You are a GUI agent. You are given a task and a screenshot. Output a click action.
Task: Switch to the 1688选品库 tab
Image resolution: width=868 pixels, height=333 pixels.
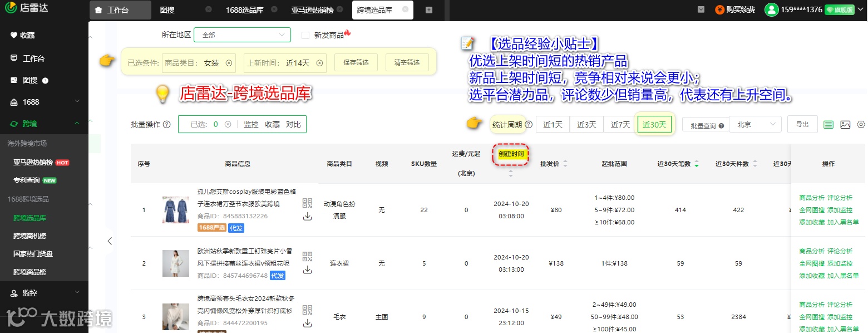244,10
